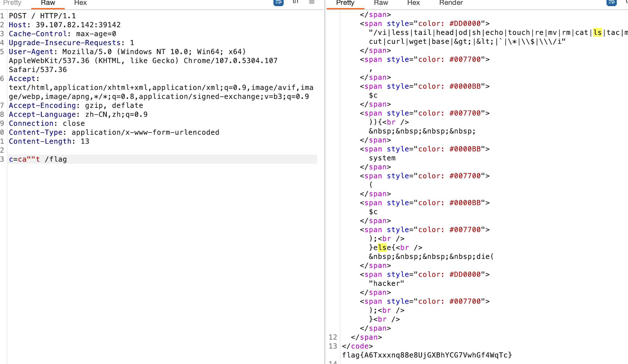Click the Accept-Encoding: gzip, deflate line
This screenshot has height=364, width=628.
point(76,105)
